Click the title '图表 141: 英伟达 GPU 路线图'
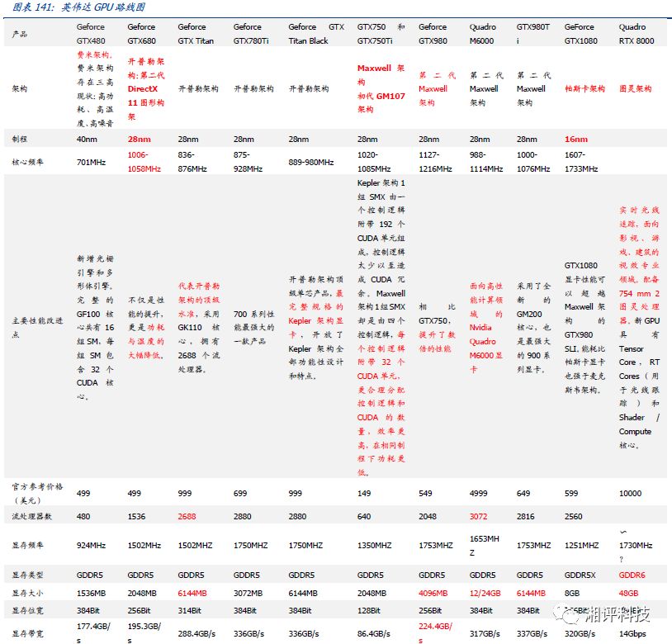 [78, 7]
